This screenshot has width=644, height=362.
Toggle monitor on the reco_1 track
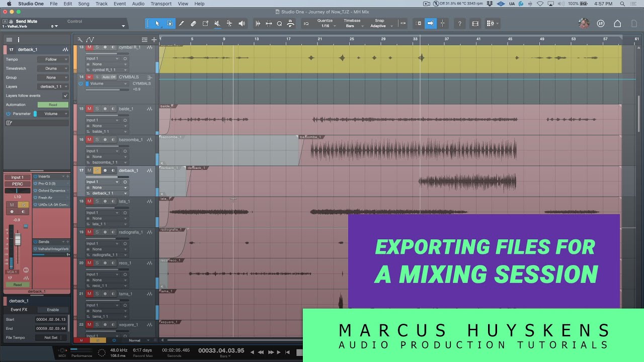point(113,263)
